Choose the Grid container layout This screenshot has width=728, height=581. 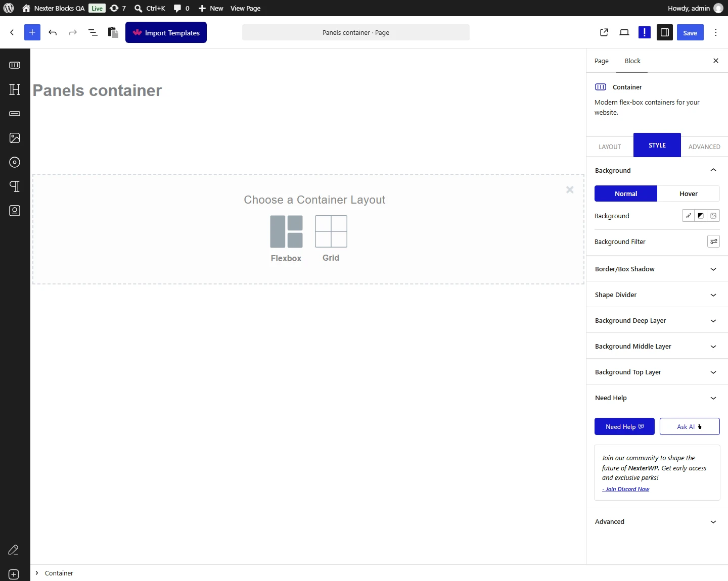coord(331,238)
